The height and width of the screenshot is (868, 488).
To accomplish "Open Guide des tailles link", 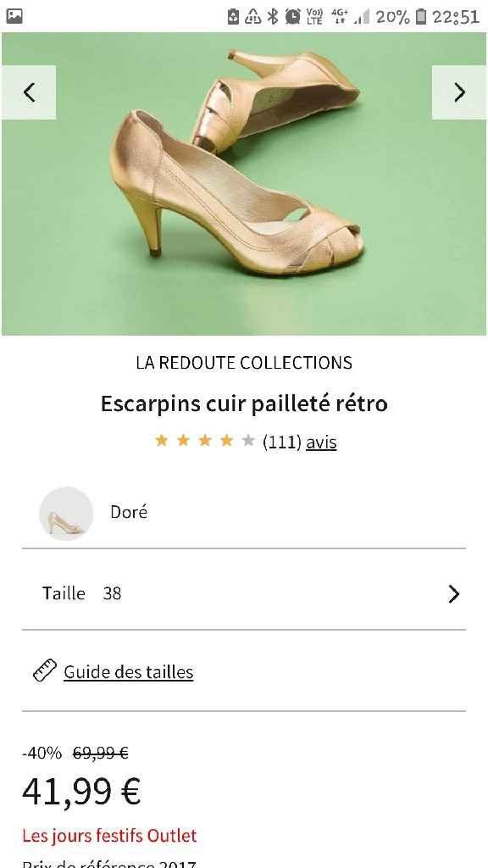I will click(x=128, y=671).
